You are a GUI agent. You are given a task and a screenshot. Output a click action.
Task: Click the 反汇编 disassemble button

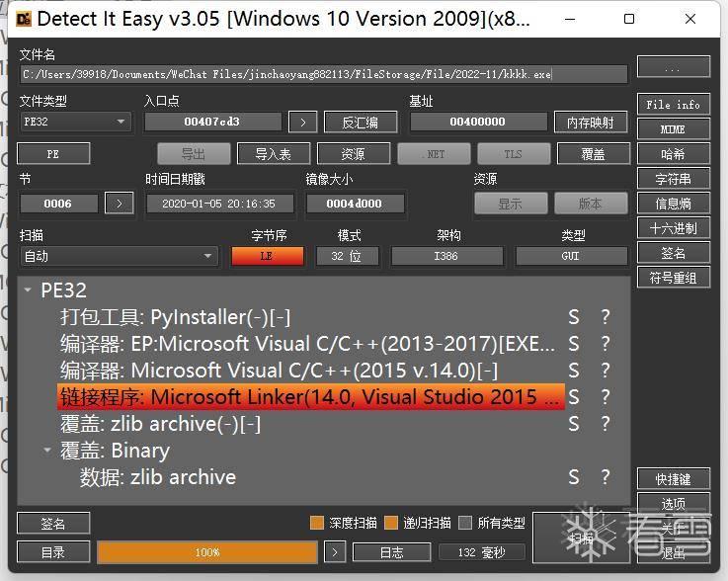(x=361, y=123)
